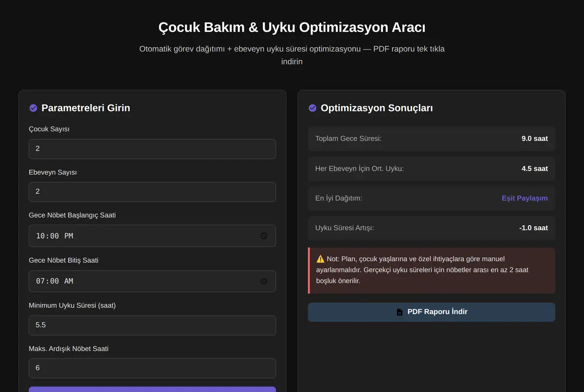Click the Uyku Süresi Artışı label
The width and height of the screenshot is (584, 392).
click(x=345, y=228)
